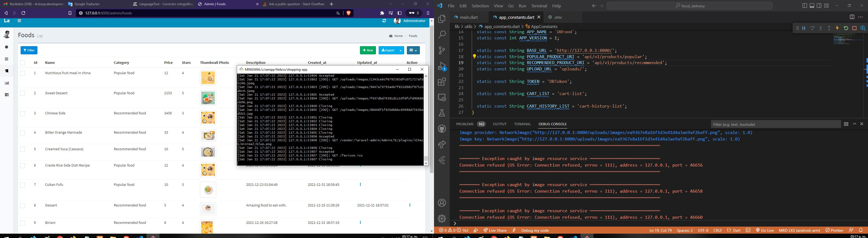Check the Bitter Orange Marinade row
868x238 pixels.
tap(23, 133)
